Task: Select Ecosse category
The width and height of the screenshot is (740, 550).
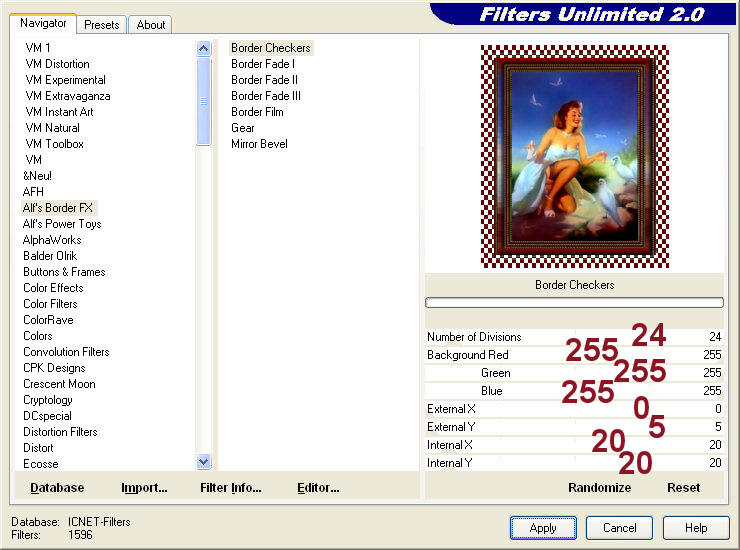Action: [41, 464]
